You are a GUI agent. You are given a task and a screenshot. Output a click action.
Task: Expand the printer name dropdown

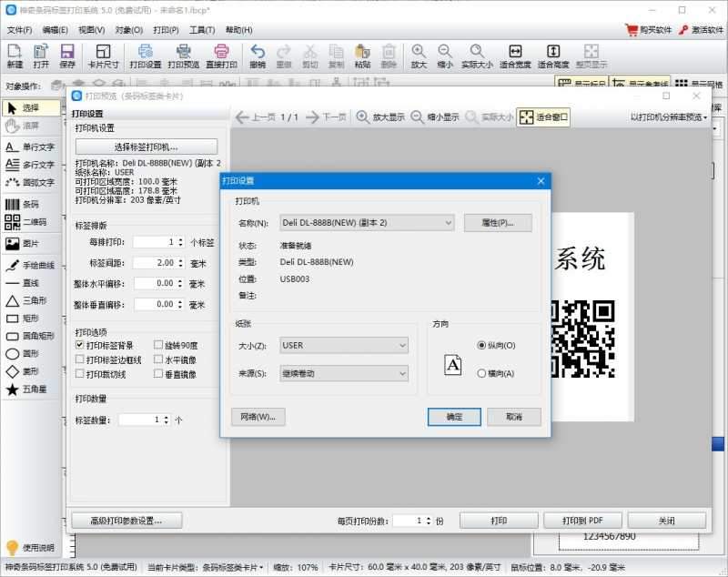367,223
